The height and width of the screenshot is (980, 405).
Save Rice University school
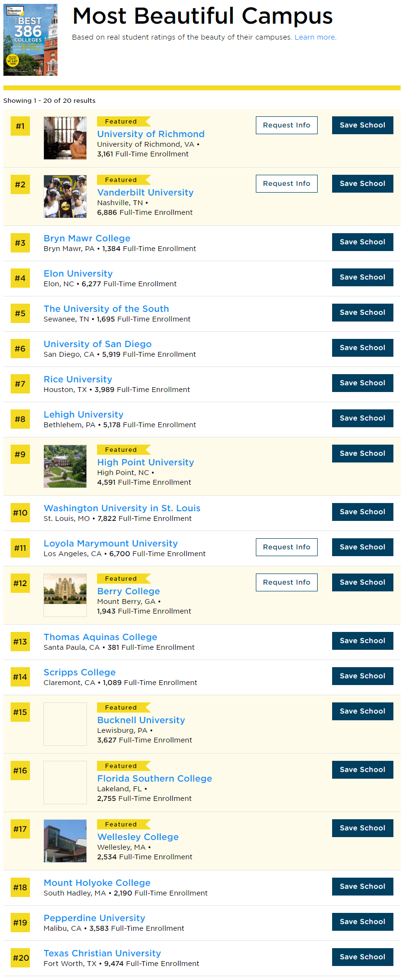point(363,383)
